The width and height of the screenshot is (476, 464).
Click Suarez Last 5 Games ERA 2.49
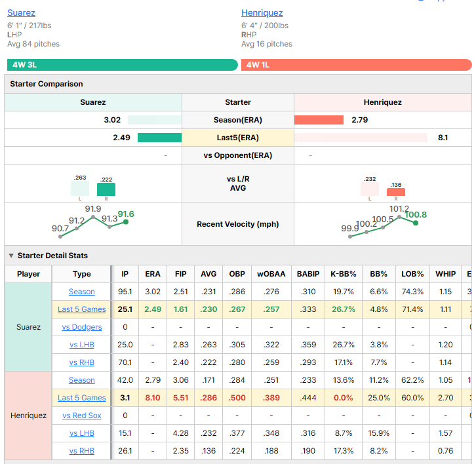153,309
